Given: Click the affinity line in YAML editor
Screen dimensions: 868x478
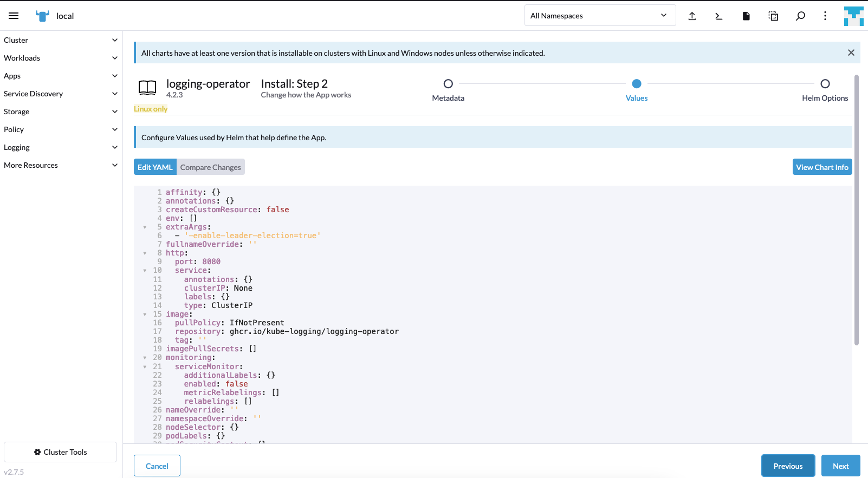Looking at the screenshot, I should (x=193, y=192).
